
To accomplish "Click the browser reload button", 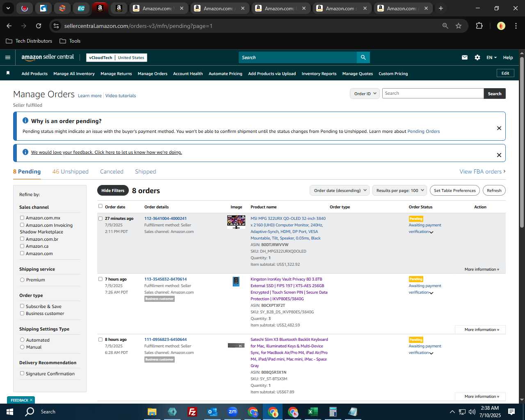I will [39, 26].
